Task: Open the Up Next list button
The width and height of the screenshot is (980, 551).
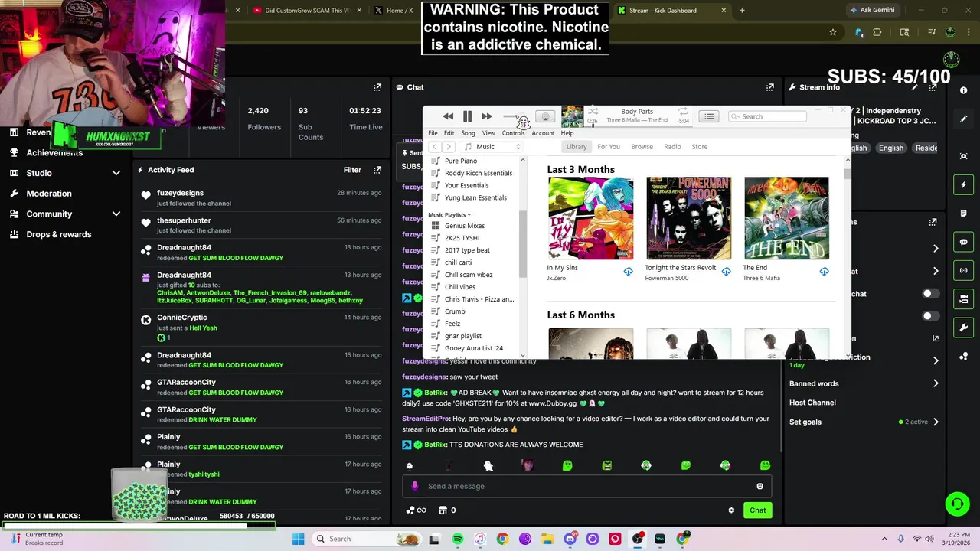Action: tap(709, 116)
